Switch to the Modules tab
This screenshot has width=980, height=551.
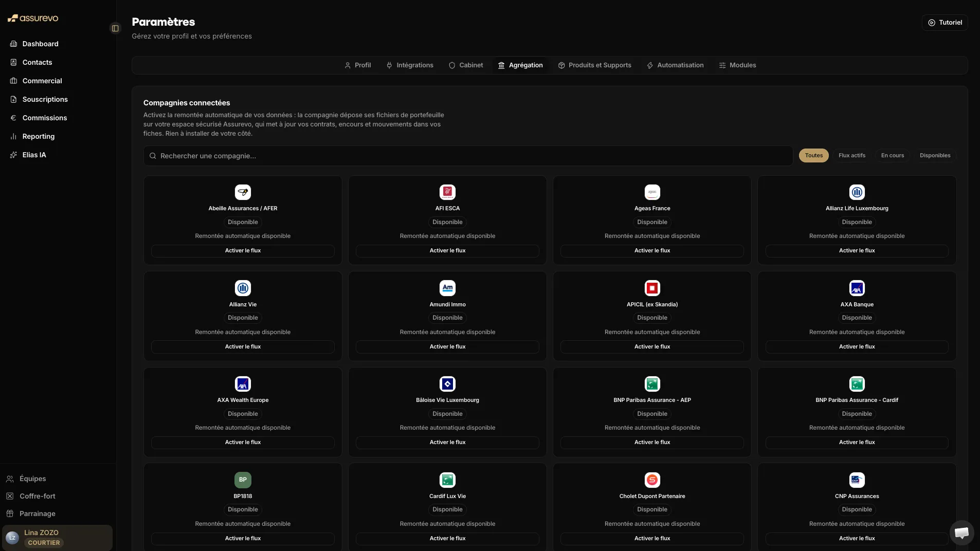[x=737, y=65]
